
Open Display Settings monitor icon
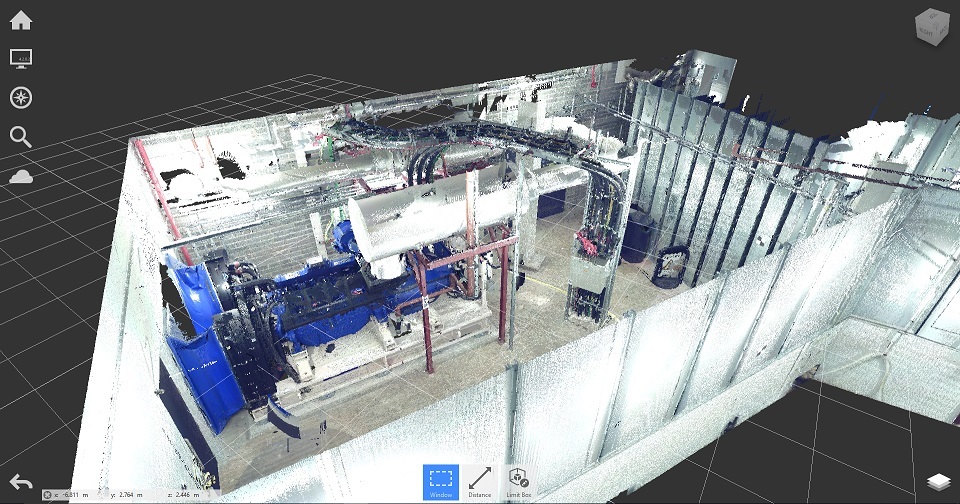[20, 58]
